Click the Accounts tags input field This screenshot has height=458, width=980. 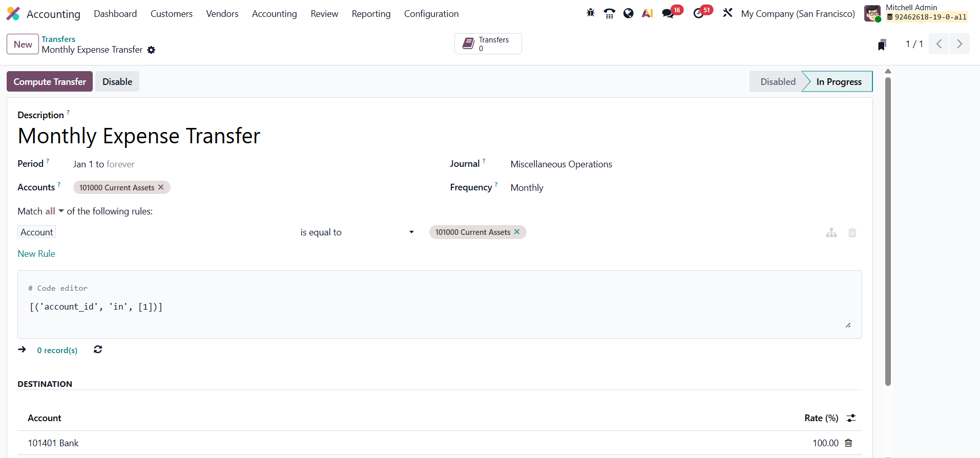[251, 188]
